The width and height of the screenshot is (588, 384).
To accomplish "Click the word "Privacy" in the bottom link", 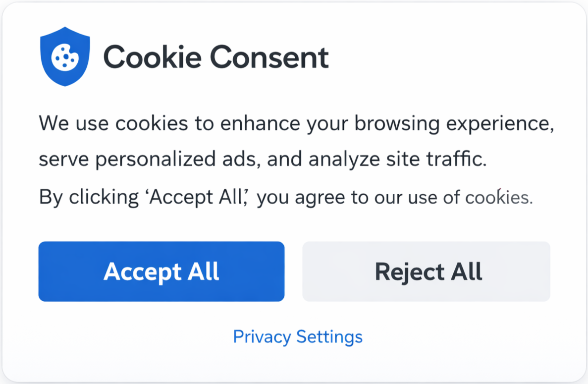I will tap(262, 337).
